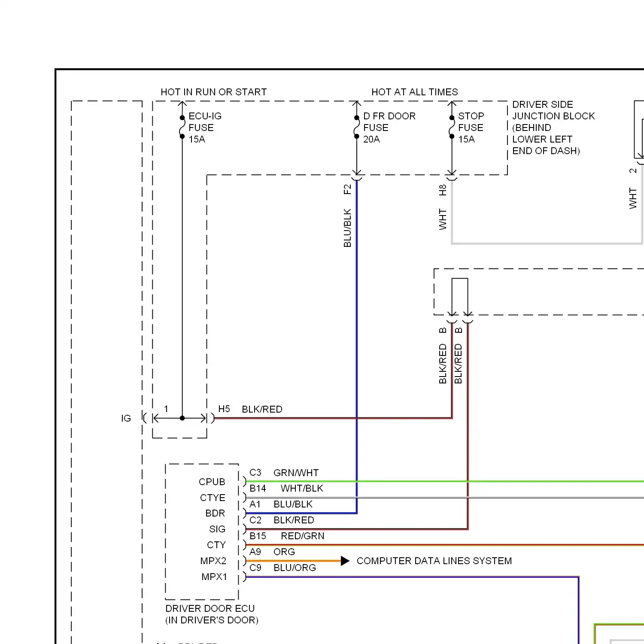Click the BLK/RED label beside H5
644x644 pixels.
point(262,409)
